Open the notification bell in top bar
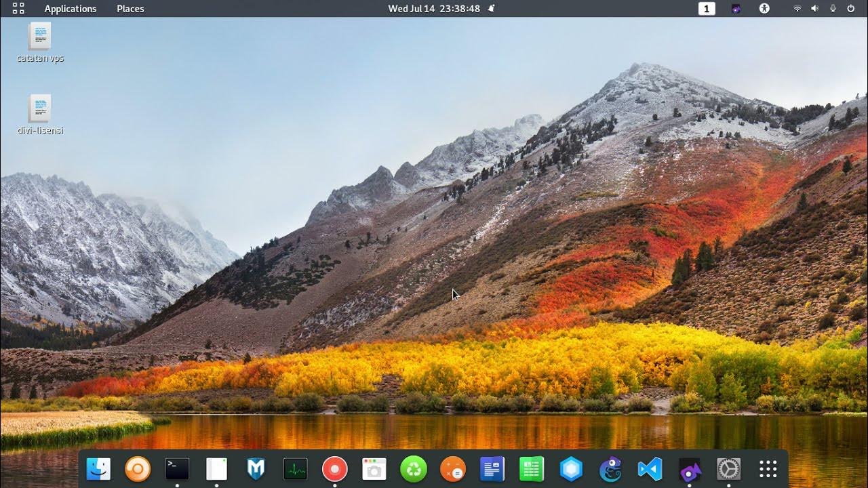This screenshot has width=868, height=488. pyautogui.click(x=491, y=8)
